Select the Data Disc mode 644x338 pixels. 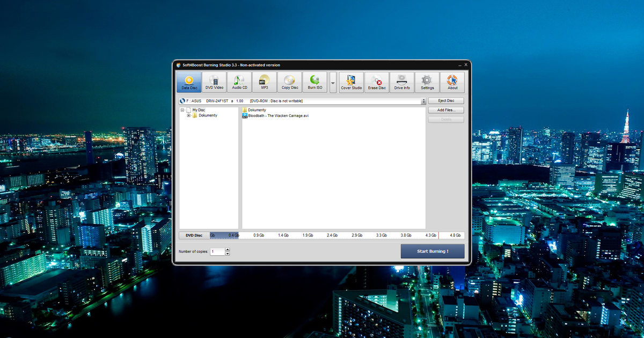(188, 83)
